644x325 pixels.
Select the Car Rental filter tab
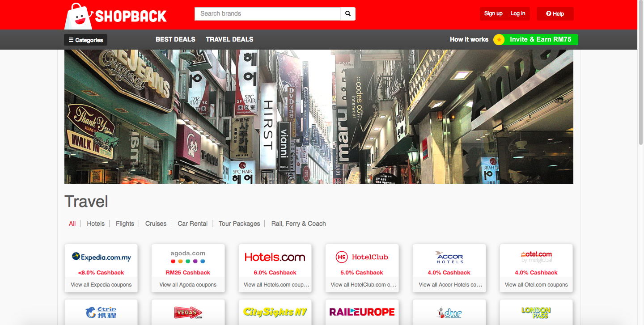pos(192,224)
